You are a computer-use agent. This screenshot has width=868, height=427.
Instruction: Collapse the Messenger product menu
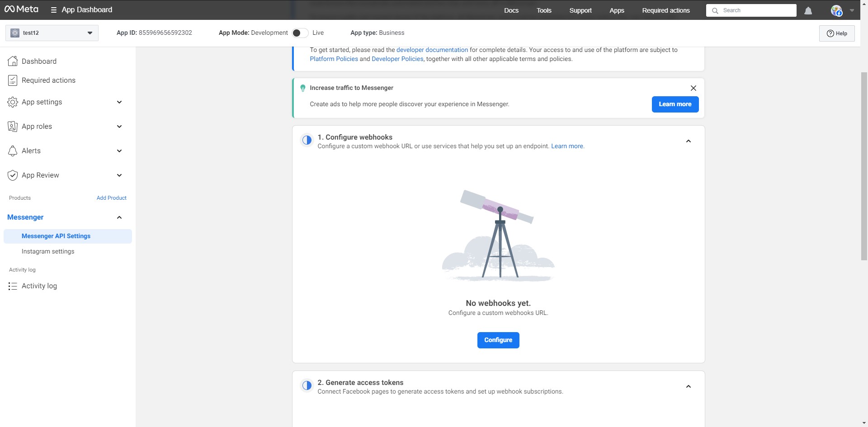tap(119, 217)
